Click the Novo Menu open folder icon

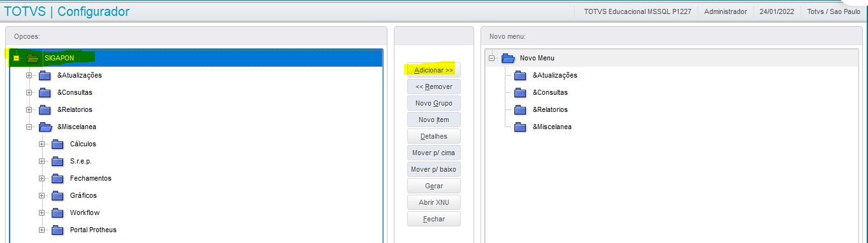pos(508,59)
